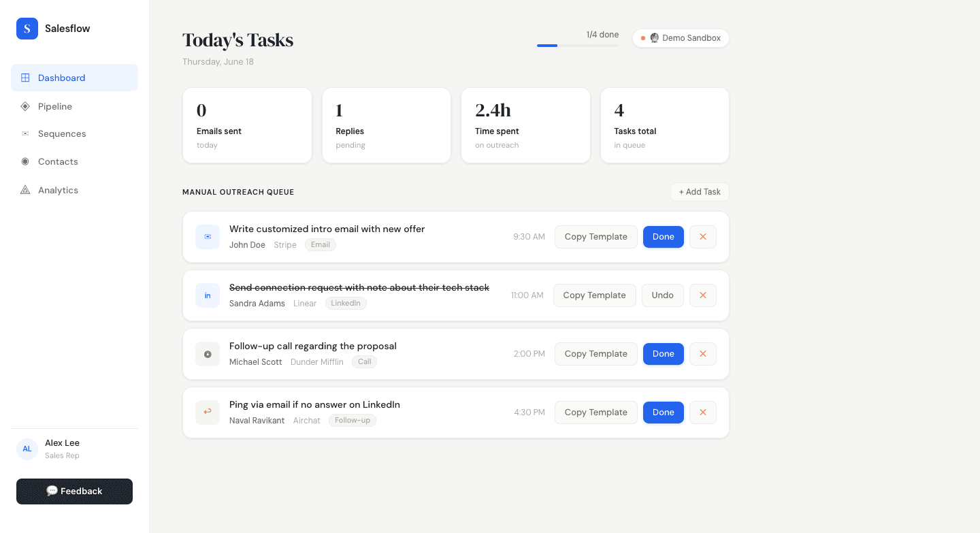980x533 pixels.
Task: Click the Contacts circle icon
Action: (25, 161)
